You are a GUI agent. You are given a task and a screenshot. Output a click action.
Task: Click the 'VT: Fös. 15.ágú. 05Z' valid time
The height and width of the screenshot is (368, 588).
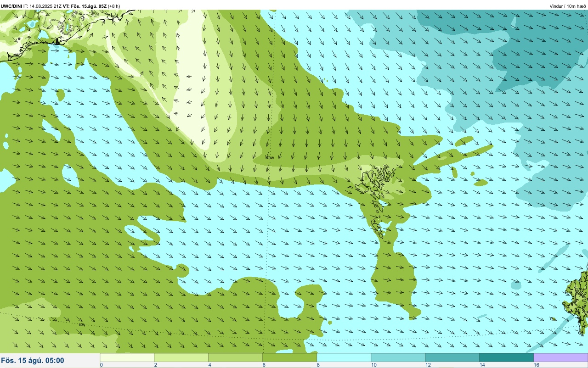pyautogui.click(x=85, y=6)
